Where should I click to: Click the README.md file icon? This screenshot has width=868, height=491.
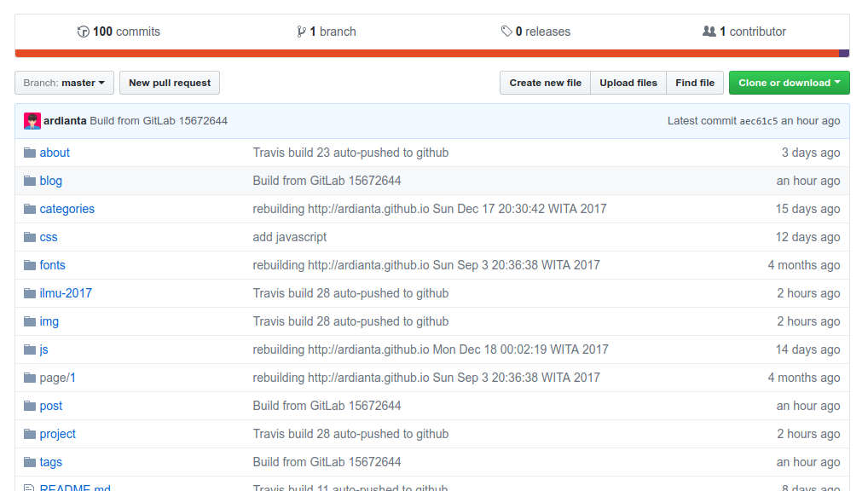coord(29,486)
